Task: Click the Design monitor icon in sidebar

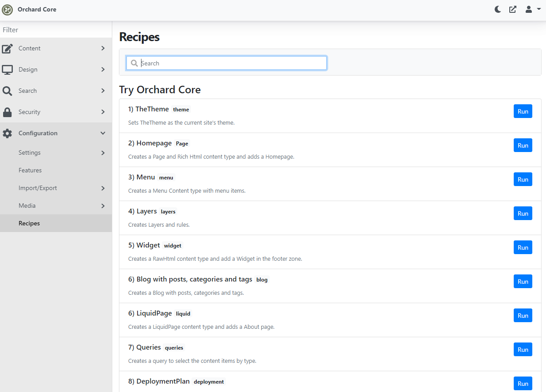Action: [x=8, y=69]
